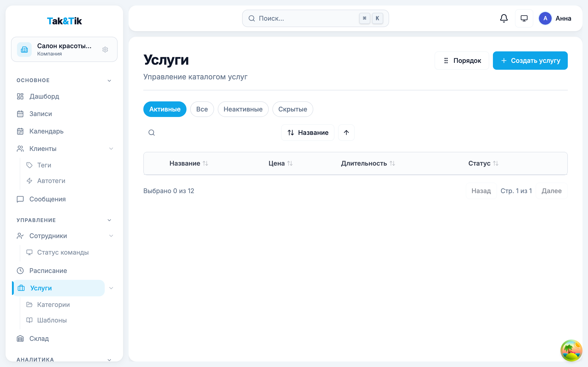This screenshot has height=367, width=588.
Task: Open the Категории menu item
Action: point(53,304)
